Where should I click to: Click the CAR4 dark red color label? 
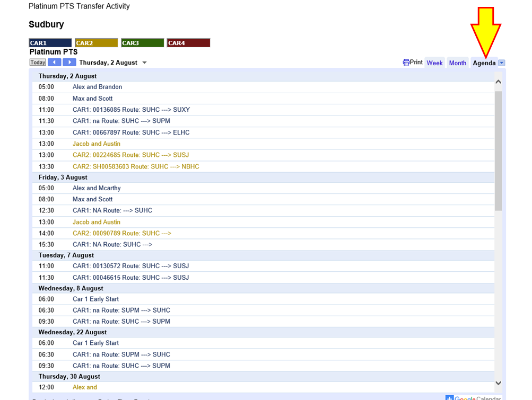[x=188, y=43]
